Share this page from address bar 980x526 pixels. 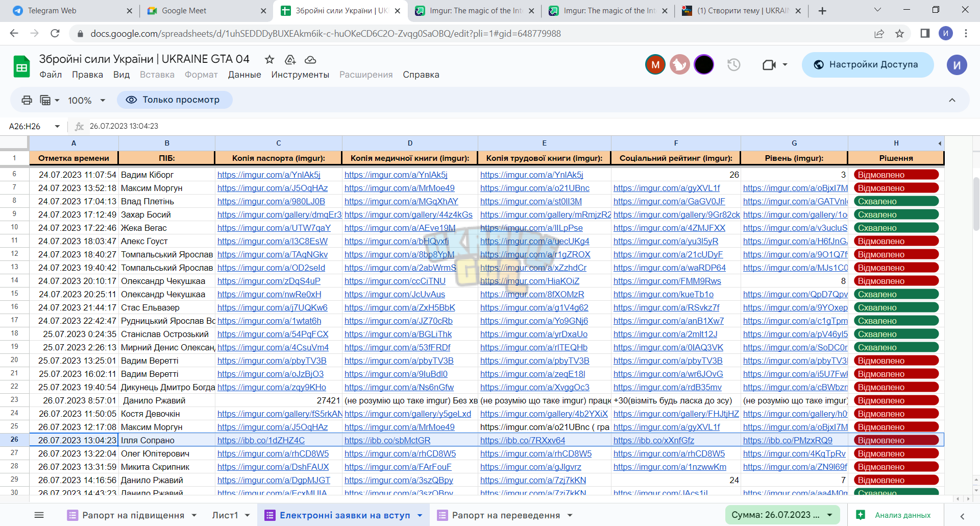pyautogui.click(x=879, y=33)
